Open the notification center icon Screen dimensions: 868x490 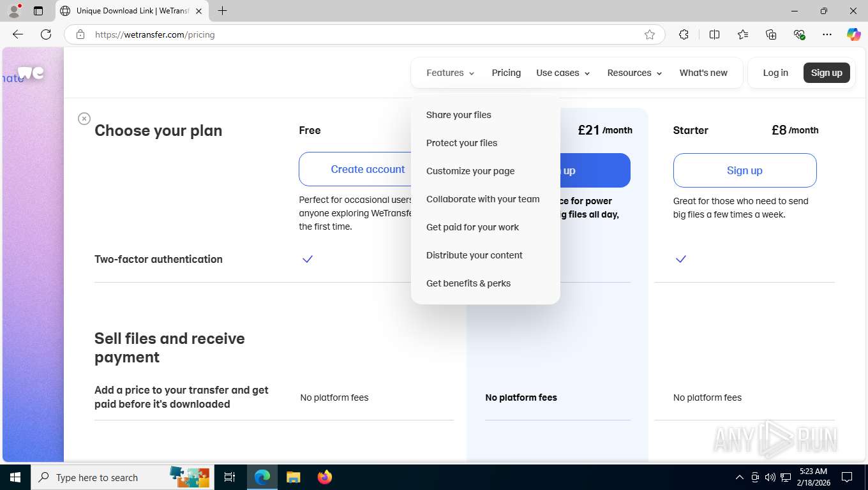(x=847, y=477)
